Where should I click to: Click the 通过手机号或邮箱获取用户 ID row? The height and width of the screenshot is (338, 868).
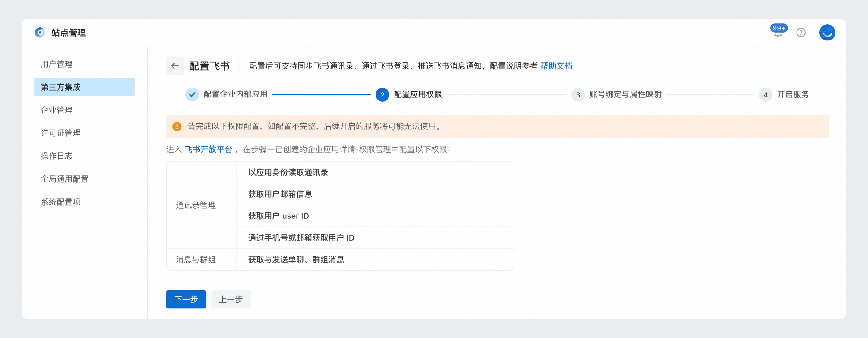click(x=375, y=238)
